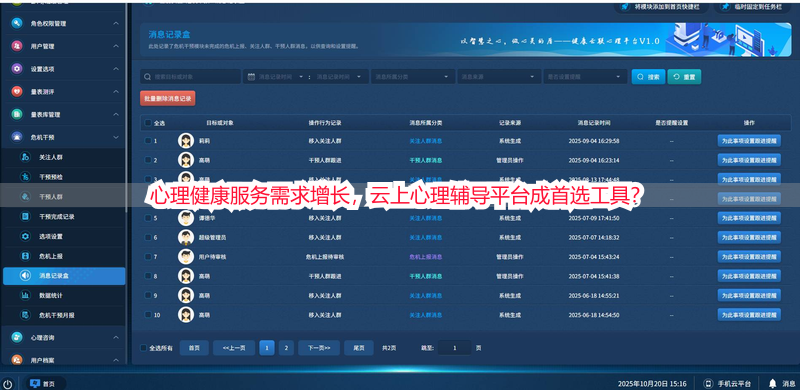Click 为此事项设置跟进提醒 button in row 7

(x=749, y=257)
